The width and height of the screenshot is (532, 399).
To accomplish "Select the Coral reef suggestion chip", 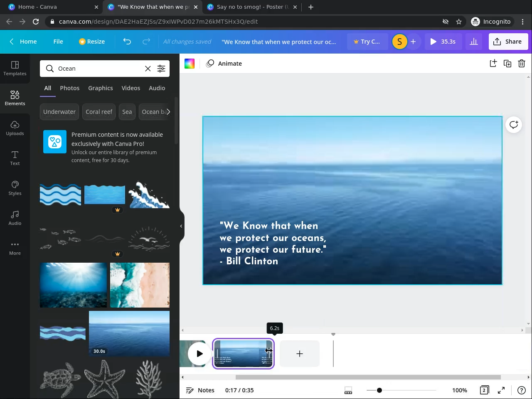I will click(99, 112).
